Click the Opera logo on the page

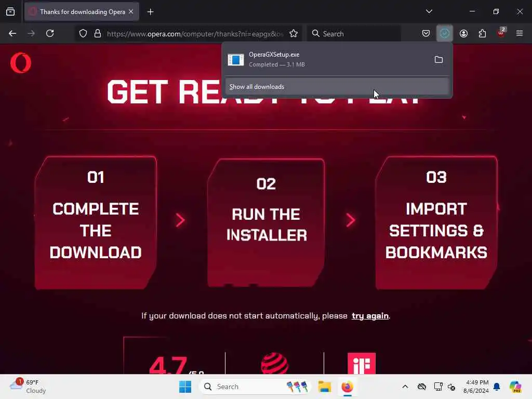click(x=21, y=62)
